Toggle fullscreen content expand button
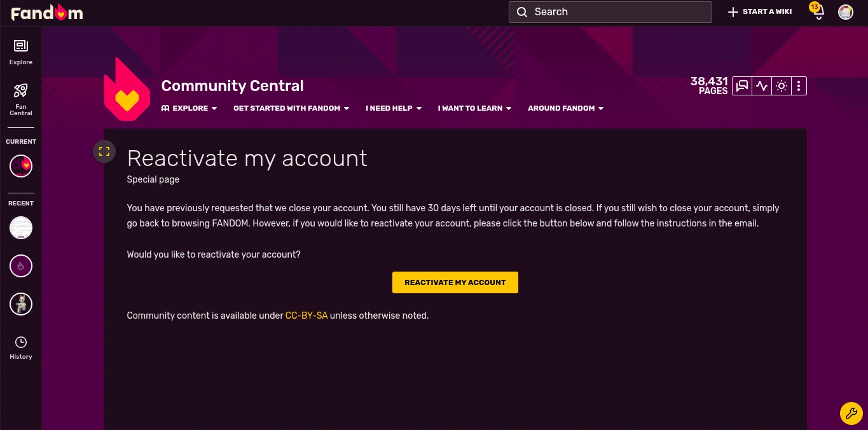The height and width of the screenshot is (430, 868). click(x=104, y=151)
